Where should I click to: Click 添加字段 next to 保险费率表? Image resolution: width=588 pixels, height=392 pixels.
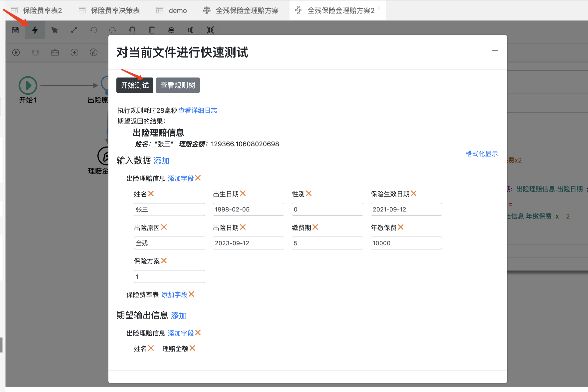coord(174,295)
